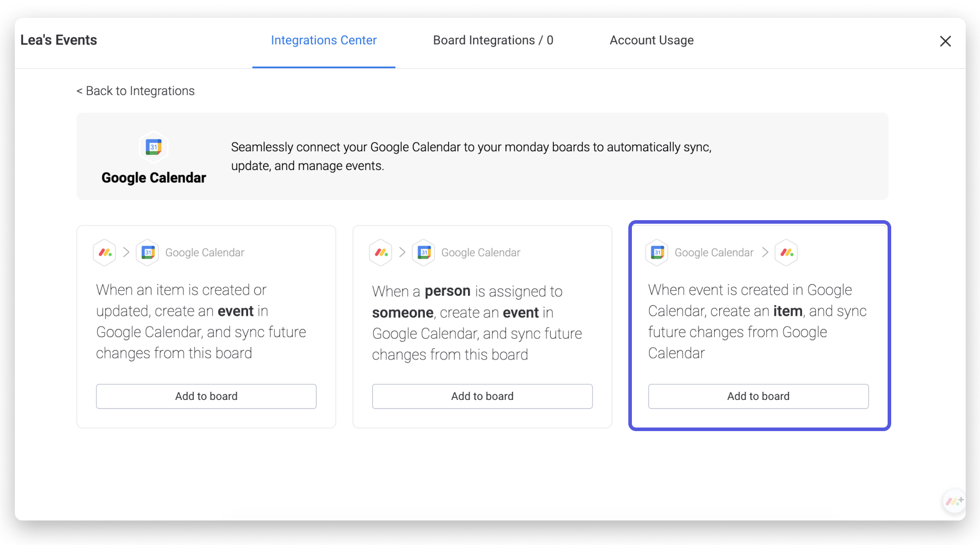Click the monday icon in the first recipe card
Viewport: 980px width, 545px height.
[x=105, y=252]
